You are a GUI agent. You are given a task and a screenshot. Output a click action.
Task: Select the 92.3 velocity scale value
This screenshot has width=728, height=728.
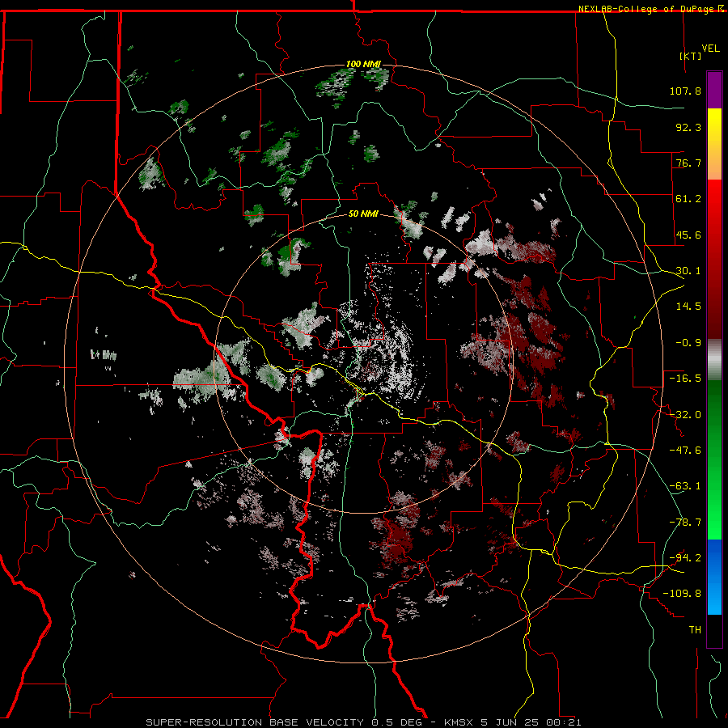click(688, 127)
